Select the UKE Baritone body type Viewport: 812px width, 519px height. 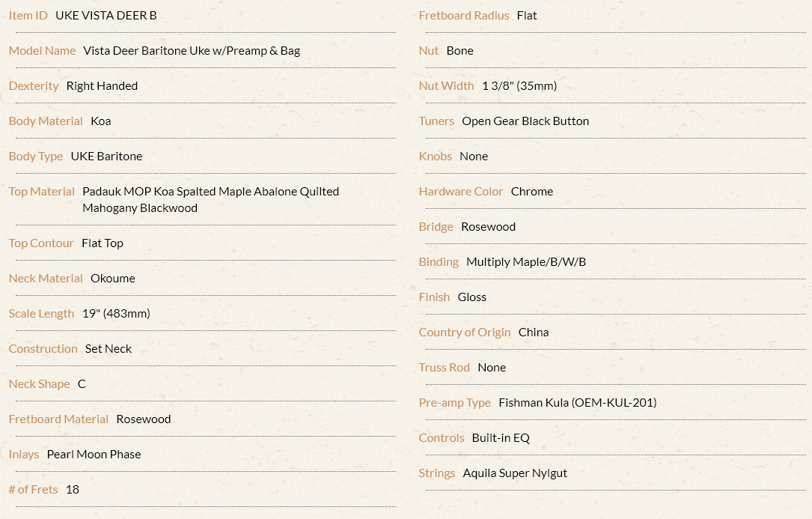pos(107,157)
